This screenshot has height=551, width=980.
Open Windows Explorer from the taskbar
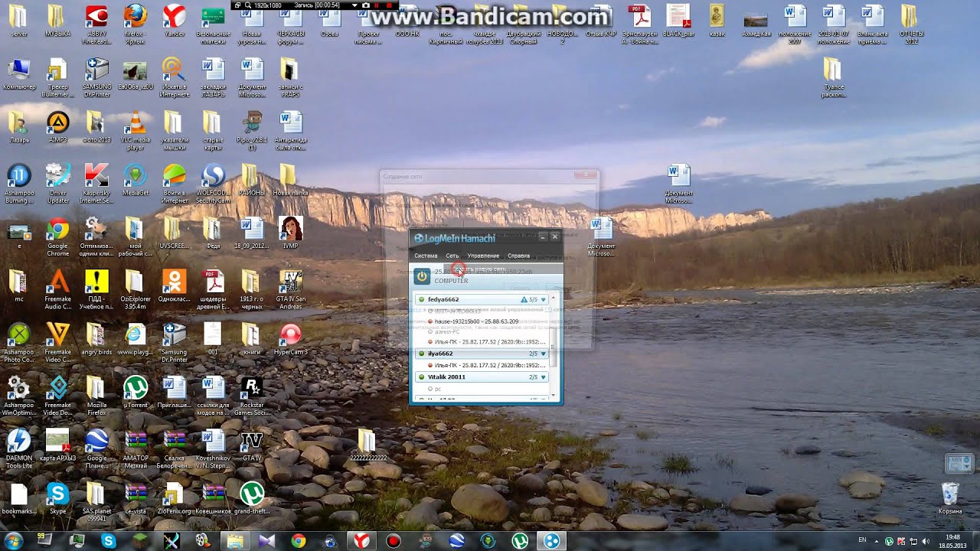235,541
